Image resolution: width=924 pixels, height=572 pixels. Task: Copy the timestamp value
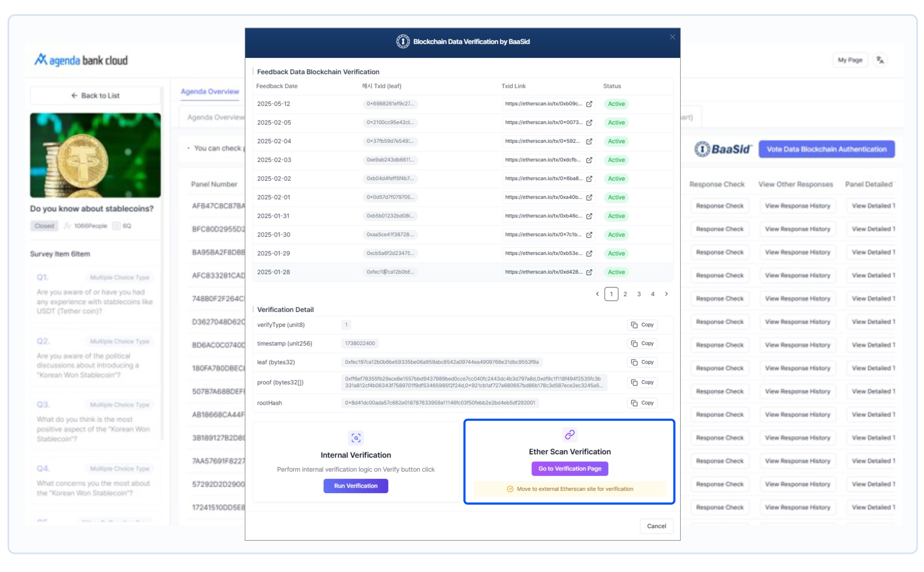pos(642,344)
